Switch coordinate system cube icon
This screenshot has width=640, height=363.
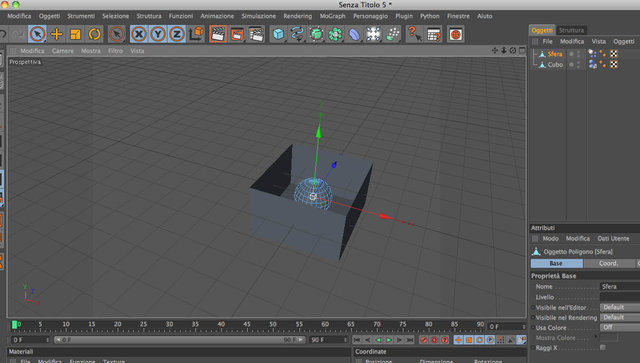[x=196, y=34]
